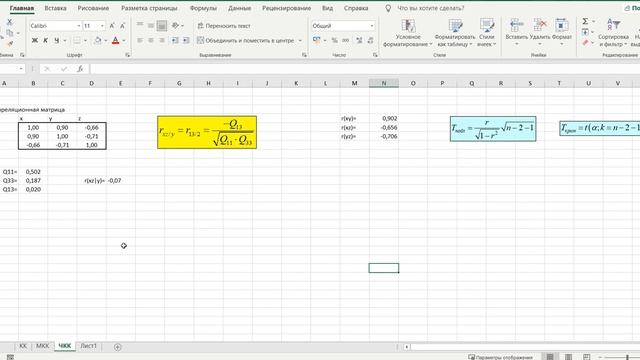Click Переносить текст wrap button
Viewport: 640px width, 360px height.
pos(224,26)
